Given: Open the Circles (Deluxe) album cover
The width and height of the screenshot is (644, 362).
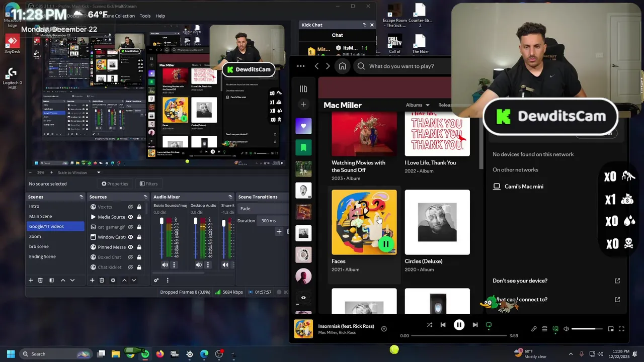Looking at the screenshot, I should (437, 222).
